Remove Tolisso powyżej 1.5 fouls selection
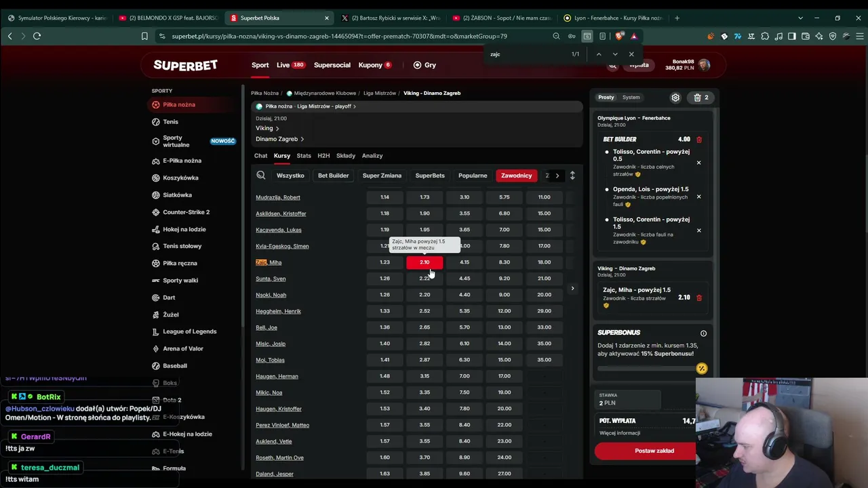The width and height of the screenshot is (868, 488). tap(698, 230)
